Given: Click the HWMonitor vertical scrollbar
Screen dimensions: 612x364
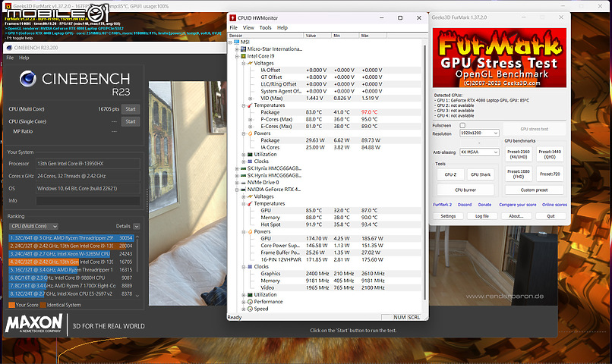Looking at the screenshot, I should click(x=424, y=171).
